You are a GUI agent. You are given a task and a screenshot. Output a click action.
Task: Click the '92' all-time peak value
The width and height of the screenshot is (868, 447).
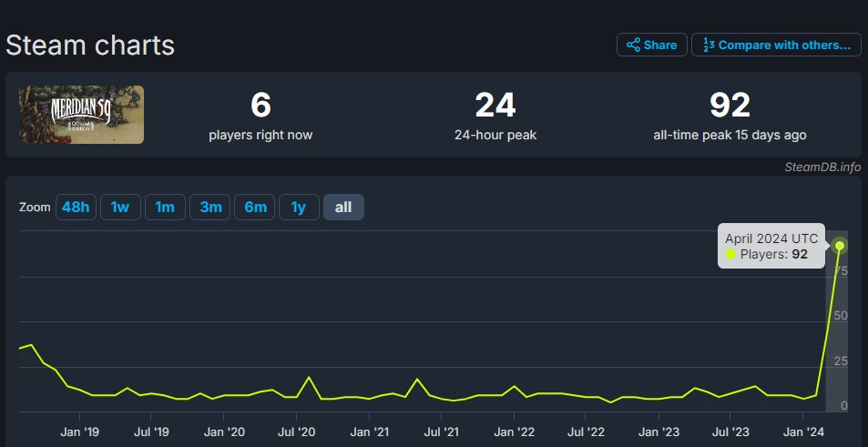pos(730,105)
